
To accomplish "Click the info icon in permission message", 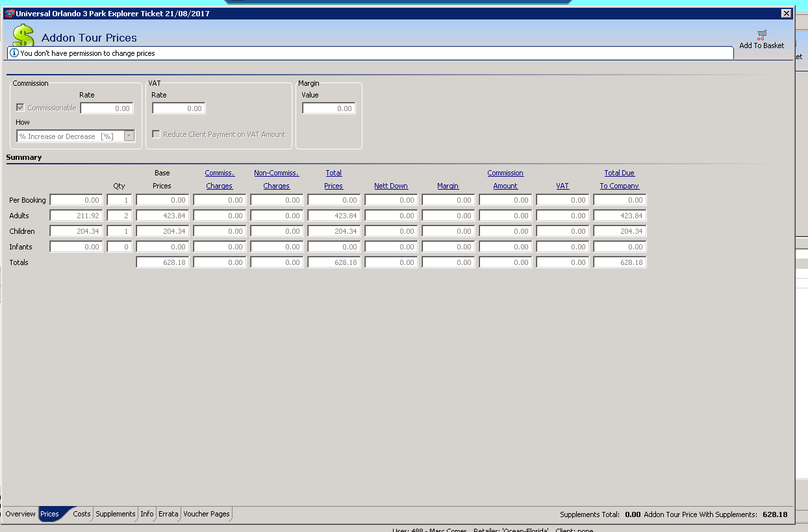I will (14, 53).
